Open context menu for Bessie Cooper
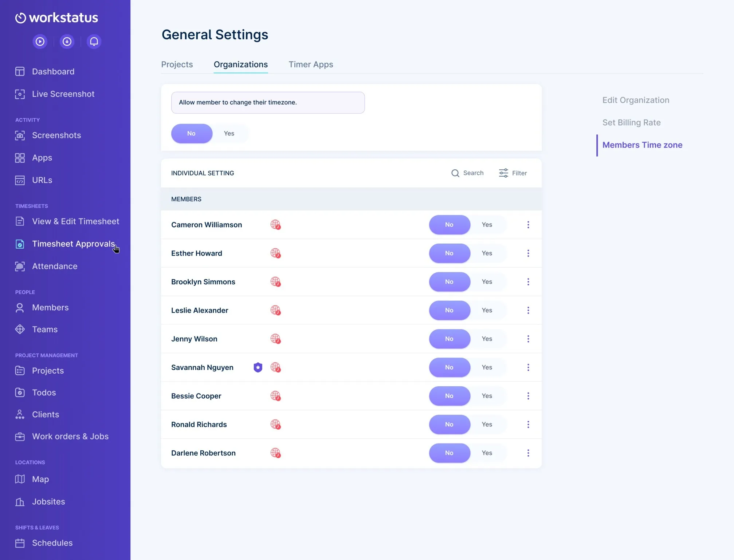This screenshot has width=734, height=560. 528,396
